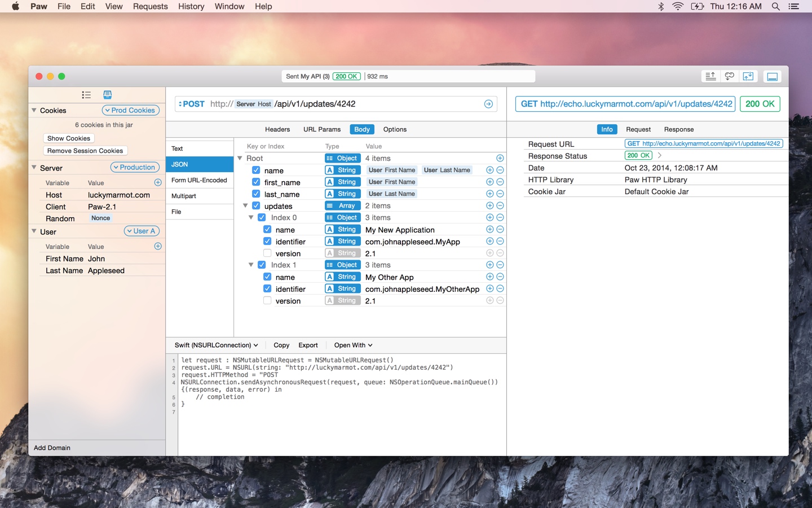Select the Multipart body type
The height and width of the screenshot is (508, 812).
click(200, 196)
